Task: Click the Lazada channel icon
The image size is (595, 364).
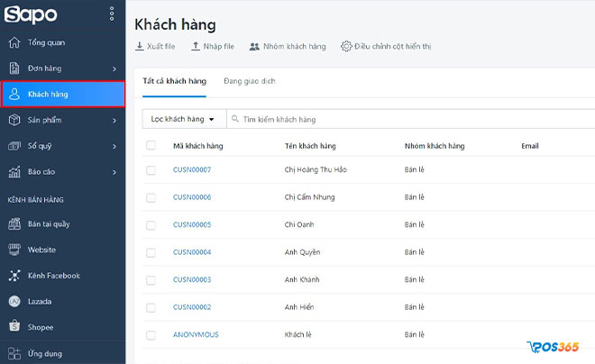Action: point(14,302)
